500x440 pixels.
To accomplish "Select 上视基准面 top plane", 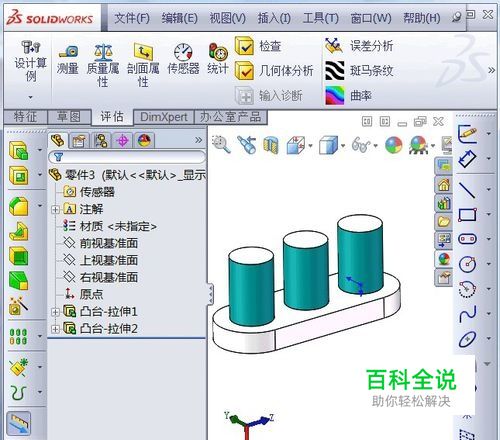I will coord(101,260).
